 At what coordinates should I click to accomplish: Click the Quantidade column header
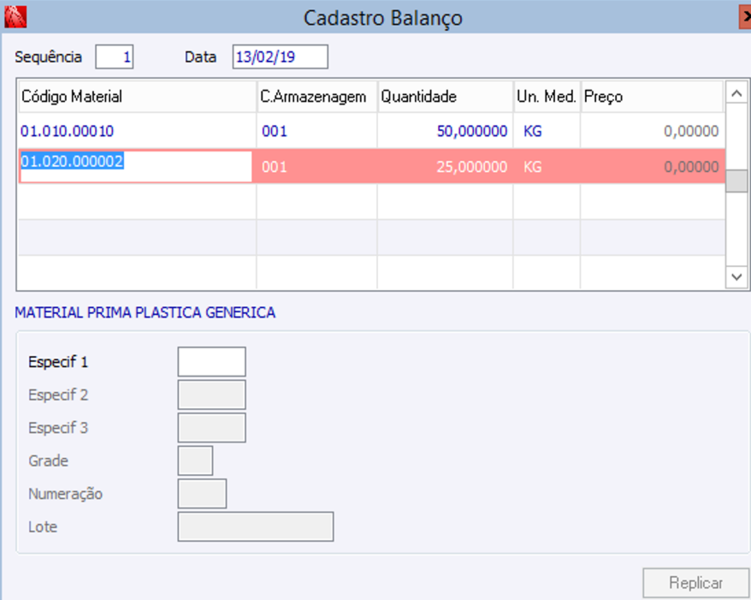(x=445, y=97)
